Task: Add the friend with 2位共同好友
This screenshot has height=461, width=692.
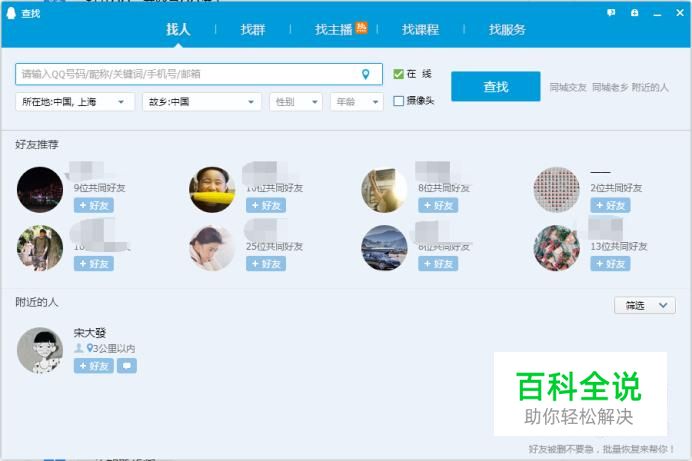Action: pyautogui.click(x=610, y=206)
